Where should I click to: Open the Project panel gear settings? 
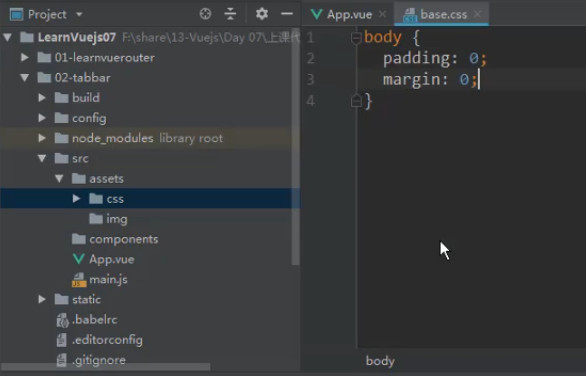[x=262, y=14]
